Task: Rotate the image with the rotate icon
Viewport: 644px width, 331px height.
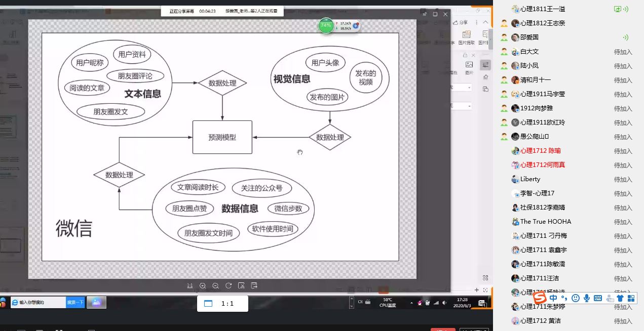Action: 229,286
